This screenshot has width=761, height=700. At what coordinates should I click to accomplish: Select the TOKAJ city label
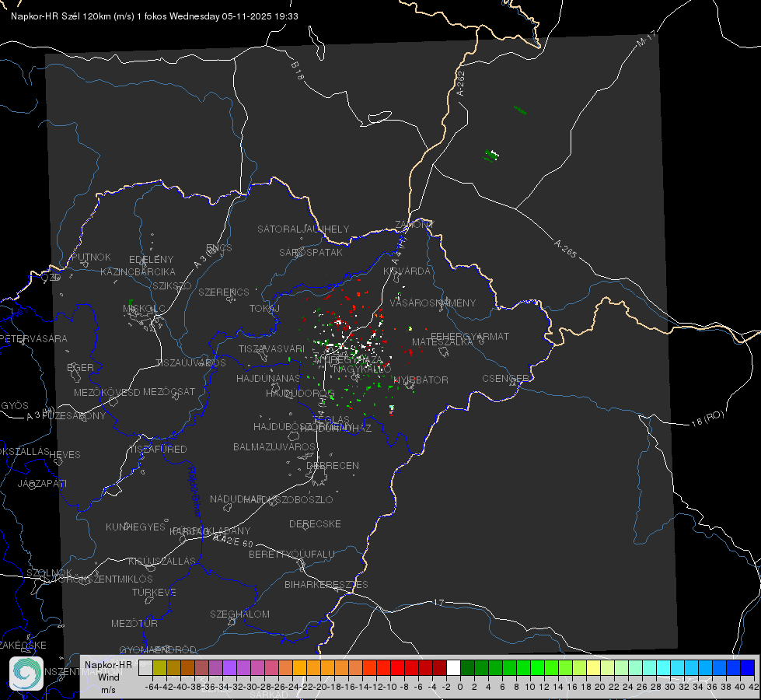pos(264,309)
